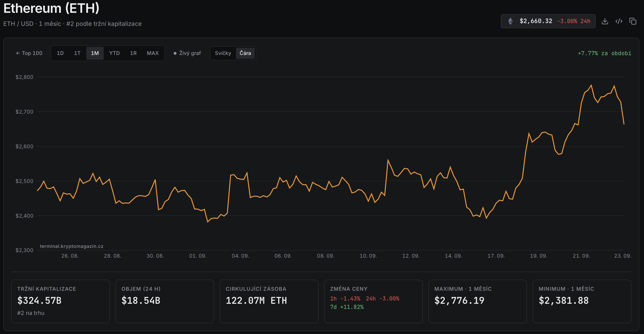Click the Ethereum (ETH) heading

tap(51, 8)
